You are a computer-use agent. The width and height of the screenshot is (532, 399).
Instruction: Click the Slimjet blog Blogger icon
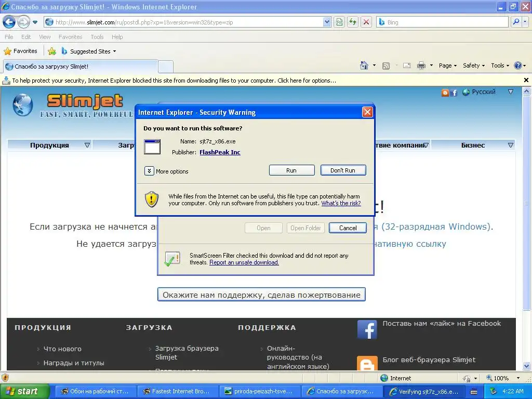coord(367,363)
